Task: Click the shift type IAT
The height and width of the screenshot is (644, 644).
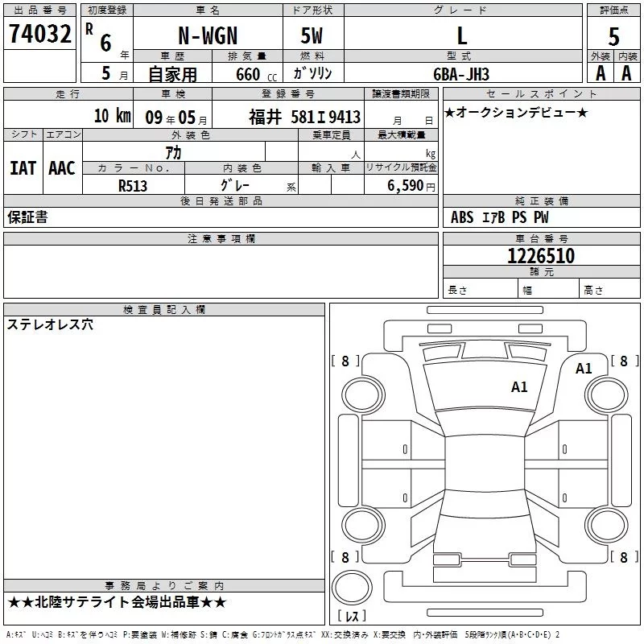Action: [x=23, y=168]
